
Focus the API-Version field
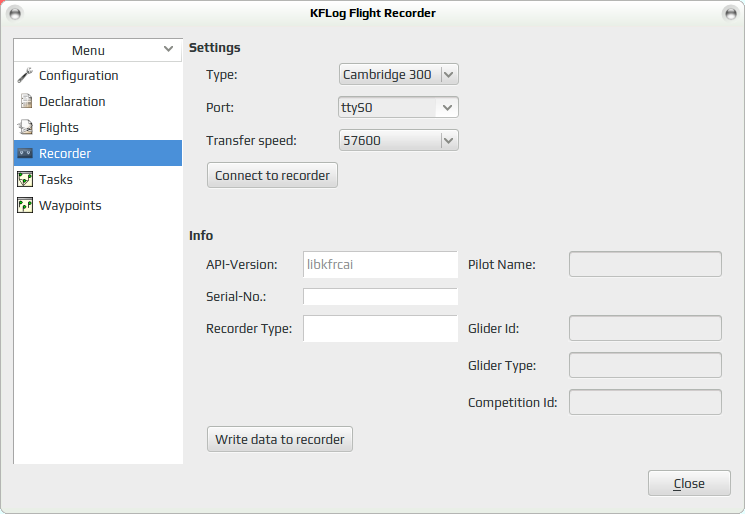tap(381, 265)
